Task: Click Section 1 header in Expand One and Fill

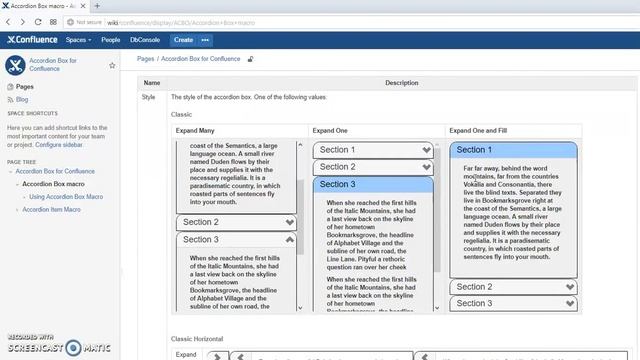Action: (513, 150)
